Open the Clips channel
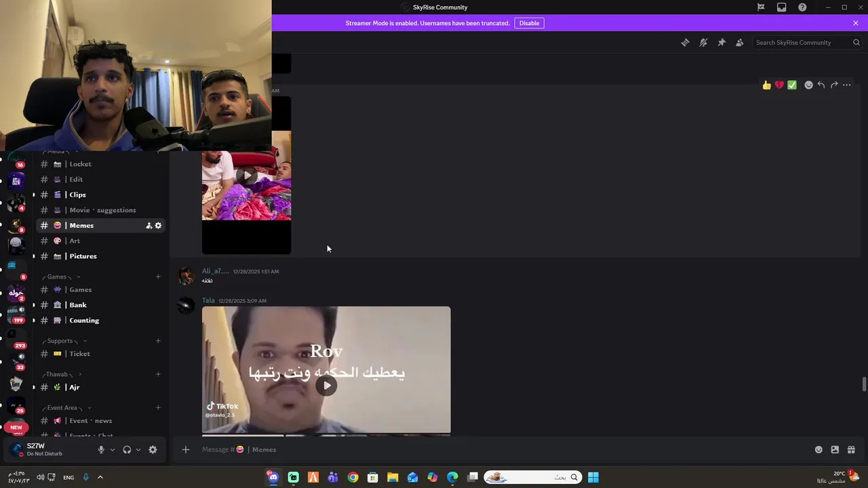Viewport: 868px width, 488px height. point(101,195)
